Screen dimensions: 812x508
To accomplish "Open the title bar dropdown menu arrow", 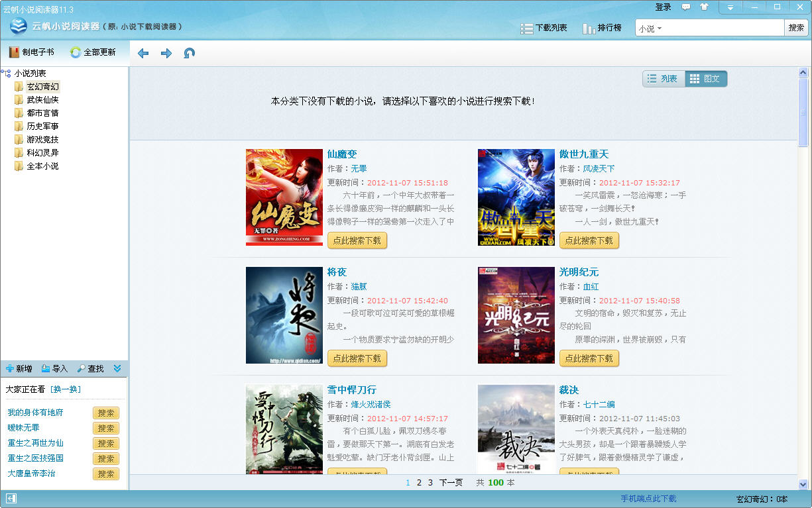I will (x=730, y=7).
